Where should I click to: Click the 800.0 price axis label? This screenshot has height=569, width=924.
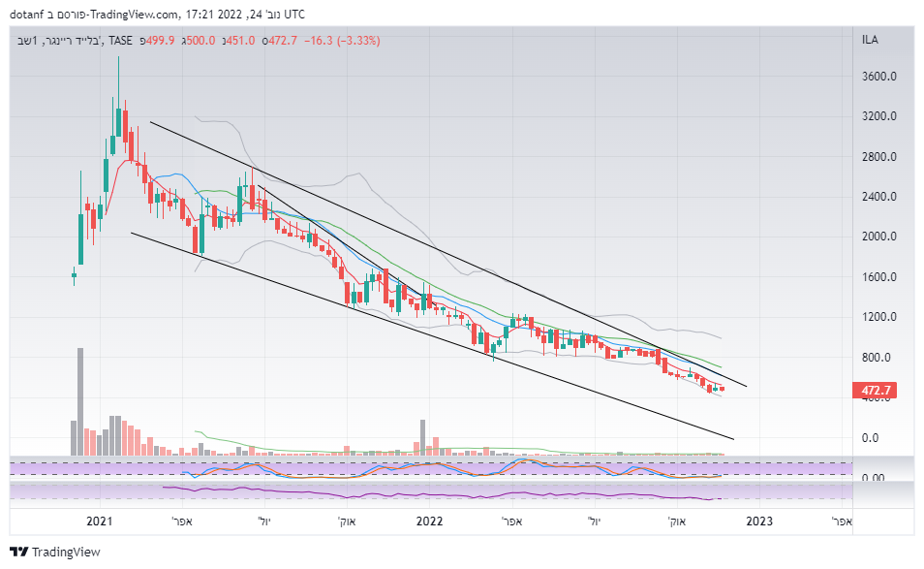876,358
